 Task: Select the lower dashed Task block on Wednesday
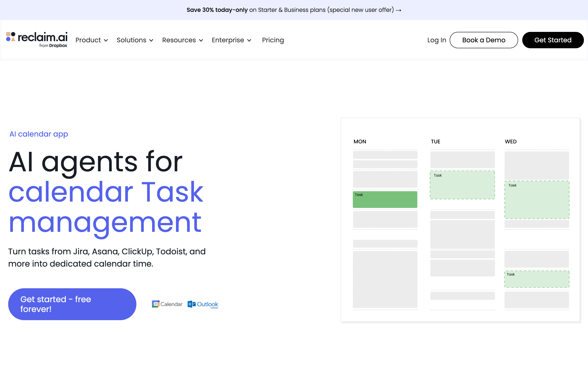(x=537, y=279)
